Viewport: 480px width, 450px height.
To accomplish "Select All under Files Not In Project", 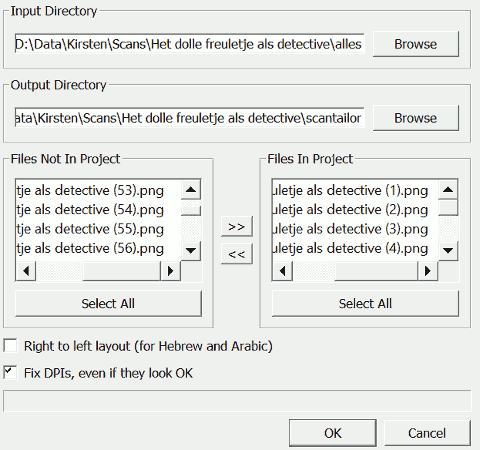I will coord(108,303).
